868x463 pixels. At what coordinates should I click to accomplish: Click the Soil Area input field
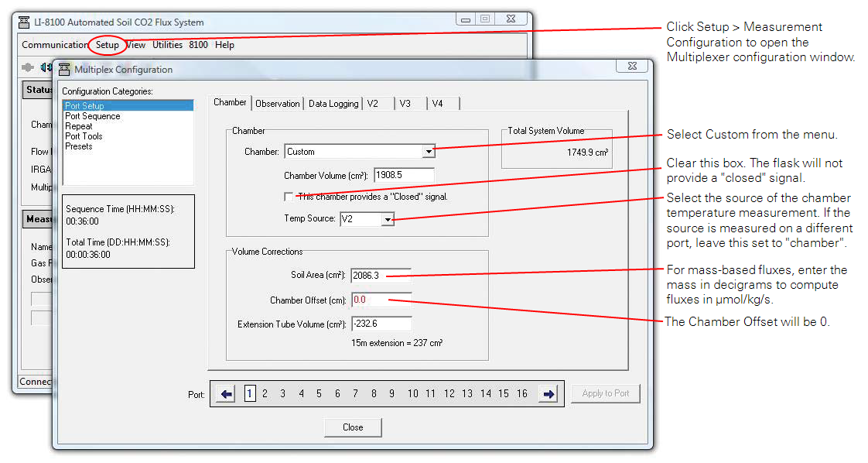coord(381,276)
